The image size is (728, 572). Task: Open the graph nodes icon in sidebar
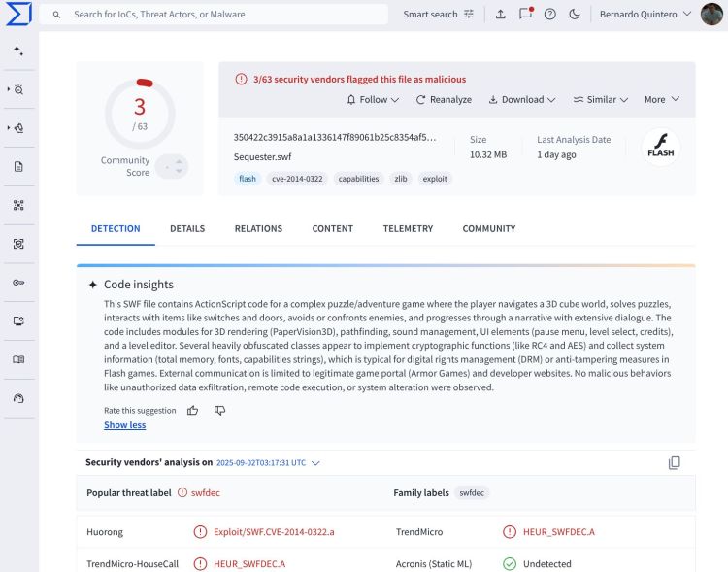(18, 205)
